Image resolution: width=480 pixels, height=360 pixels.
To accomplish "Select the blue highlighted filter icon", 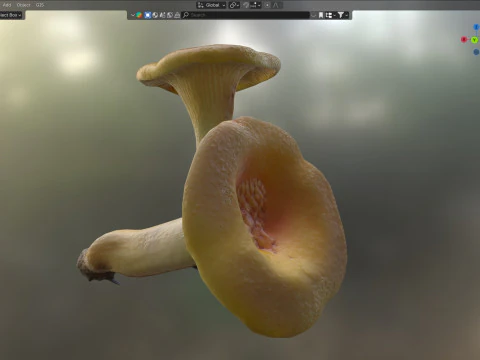I will pos(148,15).
